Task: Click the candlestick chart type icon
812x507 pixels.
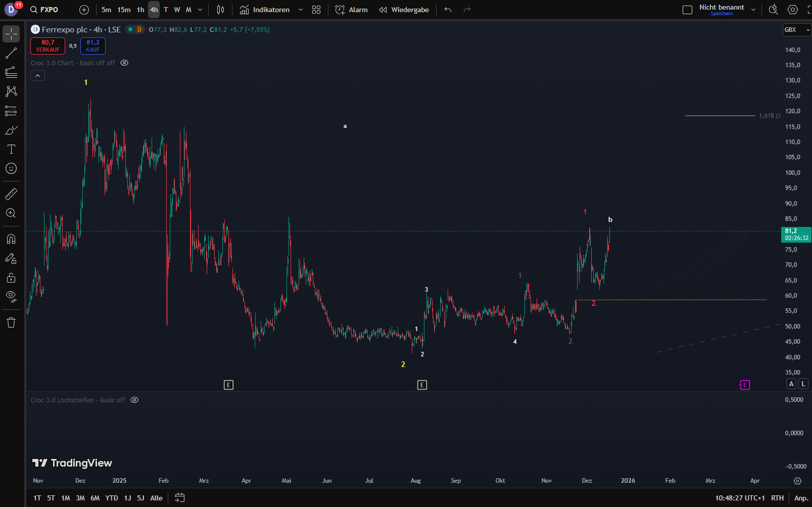Action: pos(220,10)
